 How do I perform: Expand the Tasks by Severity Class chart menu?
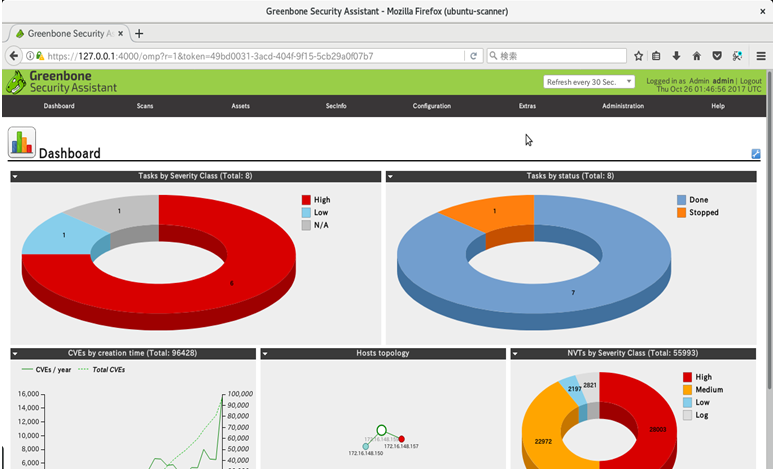pyautogui.click(x=15, y=176)
